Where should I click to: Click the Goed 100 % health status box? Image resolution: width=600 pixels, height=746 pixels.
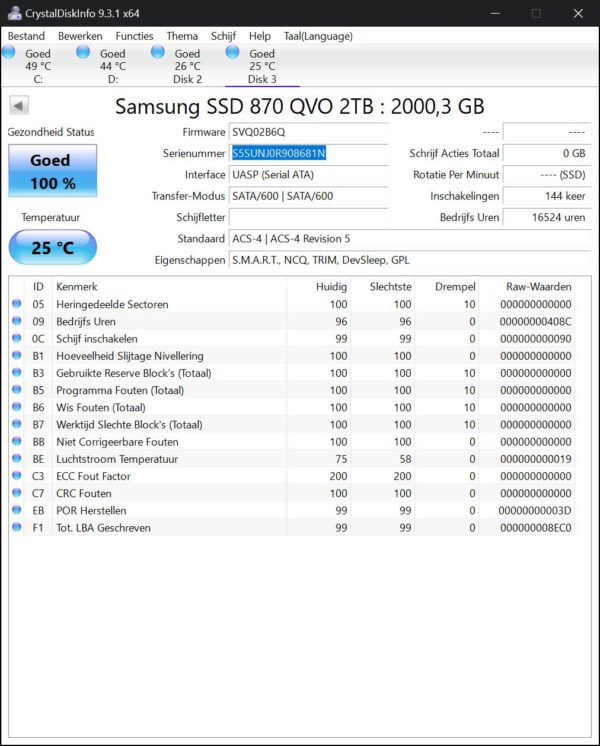52,171
